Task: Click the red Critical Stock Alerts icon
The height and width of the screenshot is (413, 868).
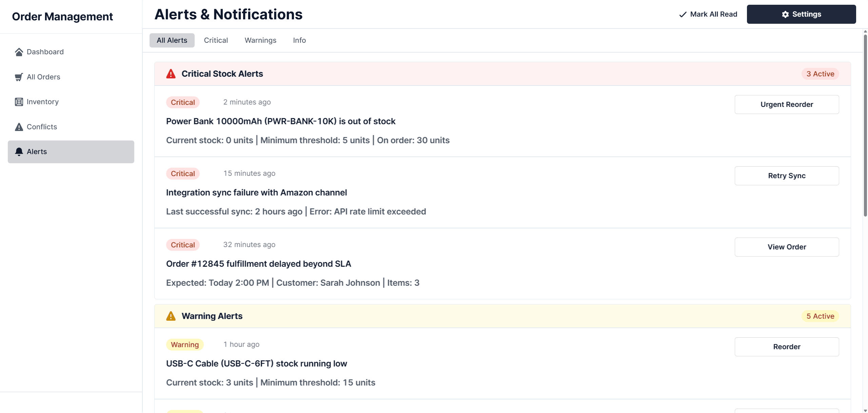Action: tap(171, 74)
